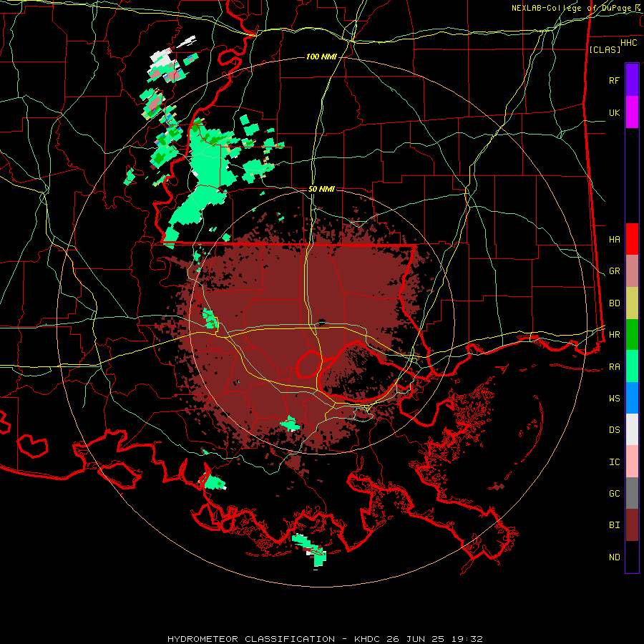Select the white DS legend swatch
The image size is (644, 644).
(x=632, y=429)
